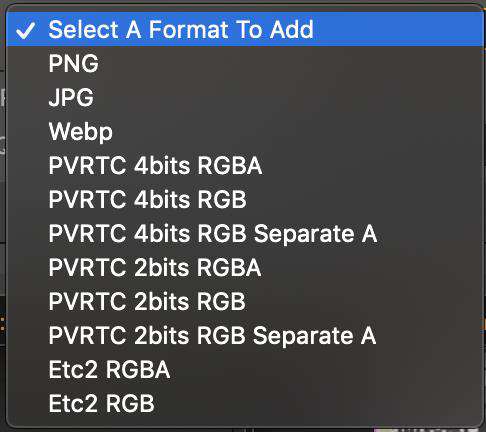The width and height of the screenshot is (486, 432).
Task: Add the JPG image format
Action: [x=245, y=97]
